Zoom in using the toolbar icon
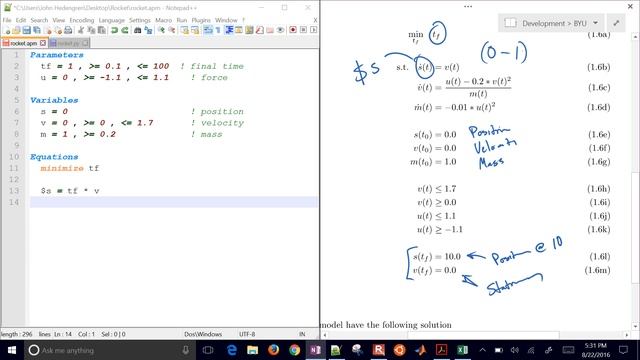Viewport: 640px width, 360px height. [x=161, y=30]
